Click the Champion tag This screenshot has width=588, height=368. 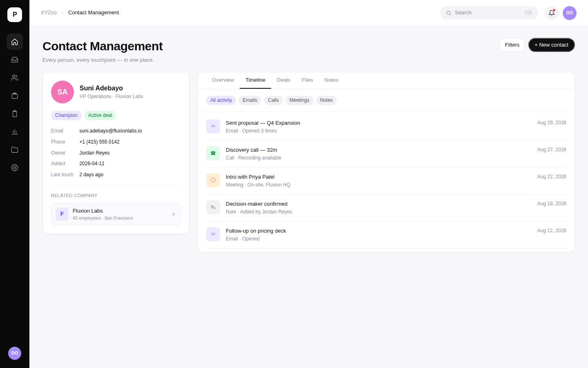pos(66,115)
